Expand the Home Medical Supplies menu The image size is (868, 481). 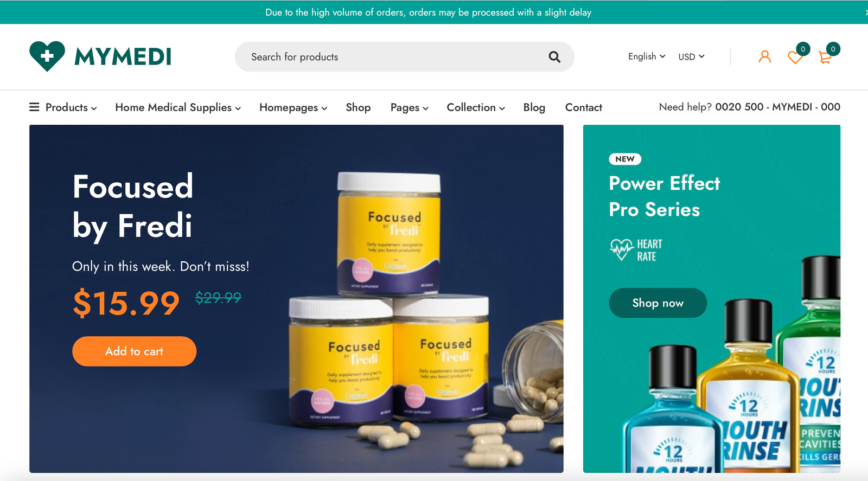pyautogui.click(x=178, y=107)
